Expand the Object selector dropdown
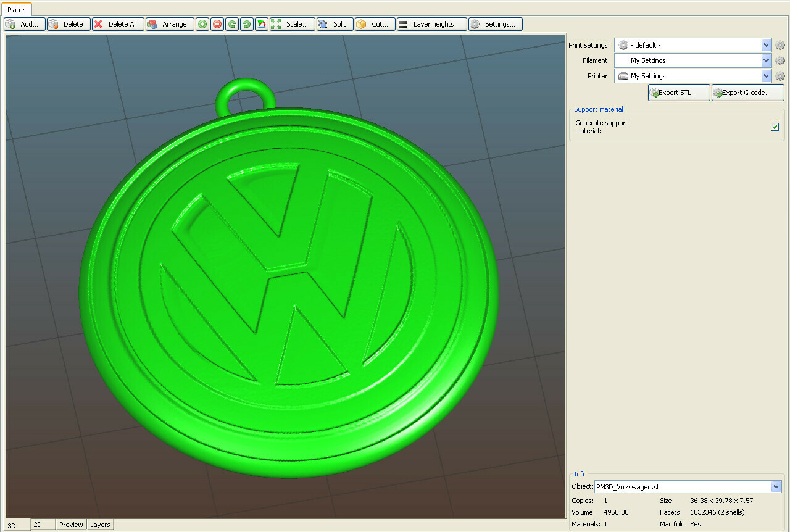 (776, 487)
